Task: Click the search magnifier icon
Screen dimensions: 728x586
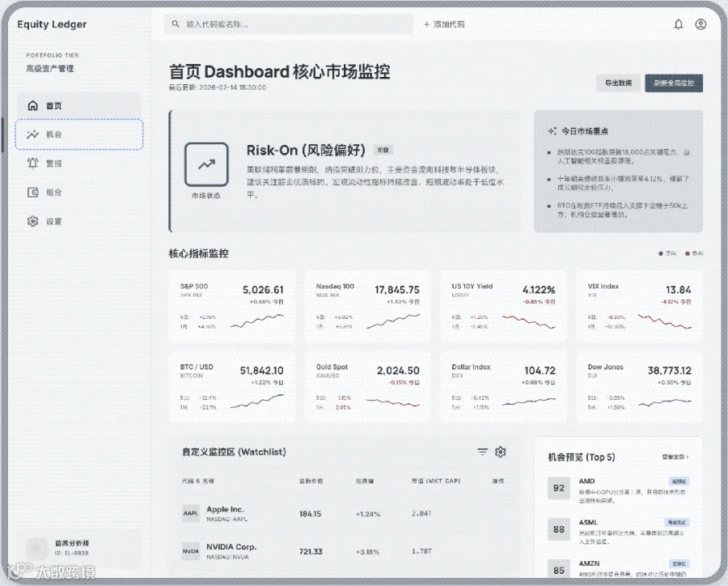Action: [176, 23]
